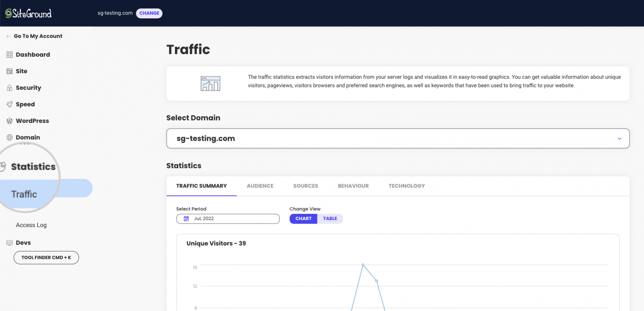Click the Traffic page title

(x=188, y=50)
